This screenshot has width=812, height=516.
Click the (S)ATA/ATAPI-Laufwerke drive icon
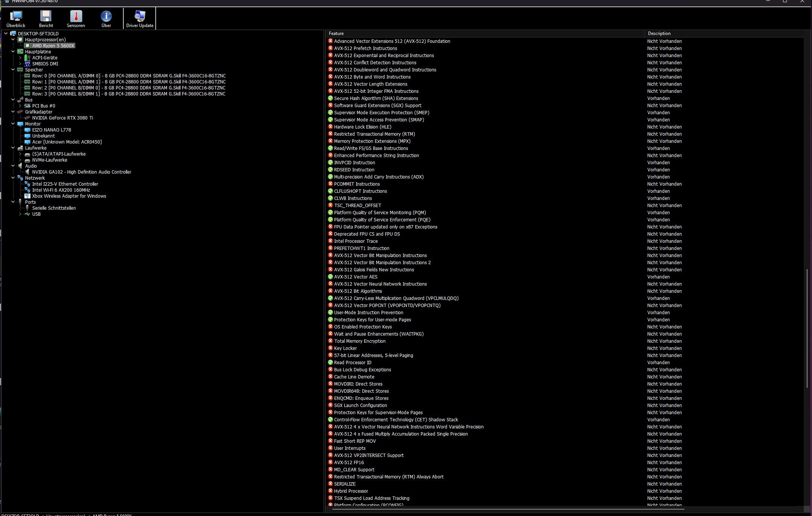click(x=27, y=154)
